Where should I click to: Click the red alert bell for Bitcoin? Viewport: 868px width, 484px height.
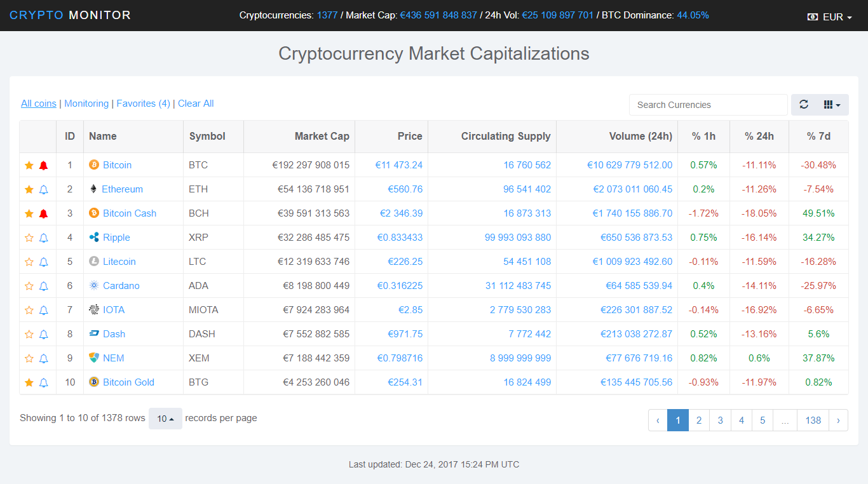[43, 165]
